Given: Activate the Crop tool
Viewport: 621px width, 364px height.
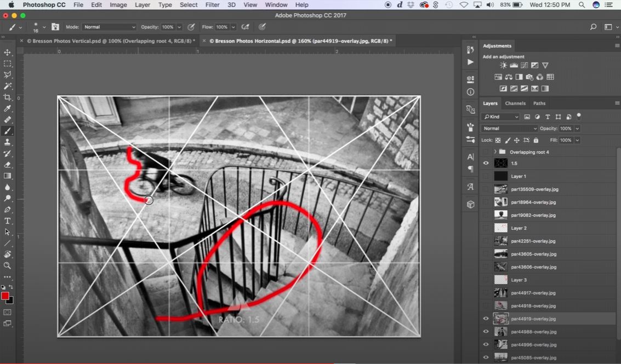Looking at the screenshot, I should (x=7, y=97).
